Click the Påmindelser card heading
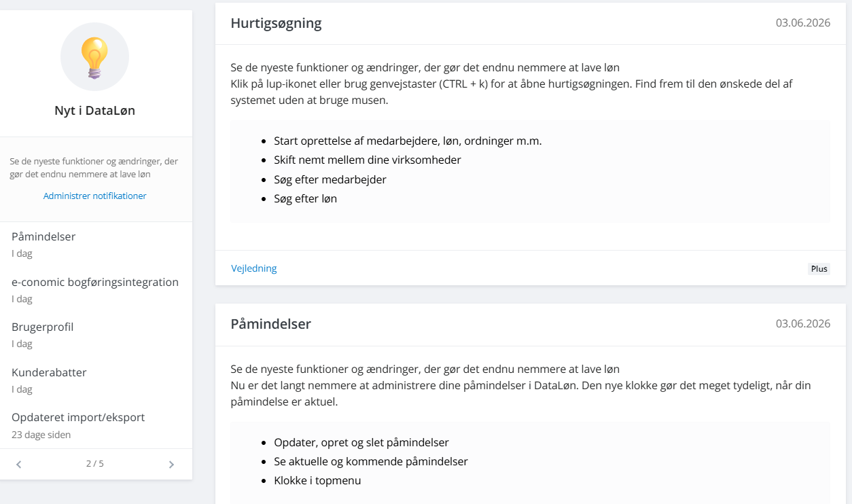 pyautogui.click(x=271, y=324)
